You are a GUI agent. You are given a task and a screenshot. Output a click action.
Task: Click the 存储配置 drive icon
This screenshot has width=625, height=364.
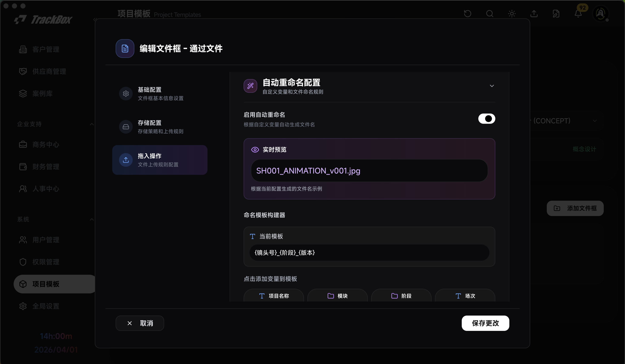point(126,127)
